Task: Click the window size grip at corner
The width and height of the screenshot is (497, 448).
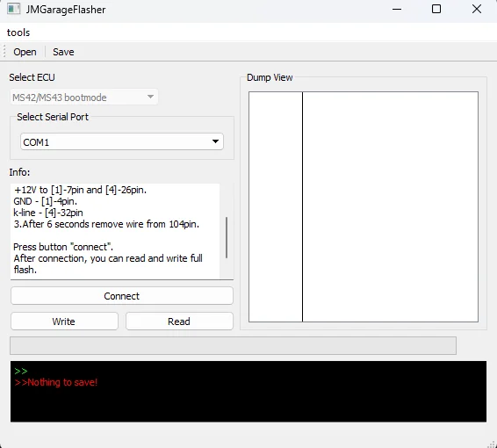Action: 492,444
